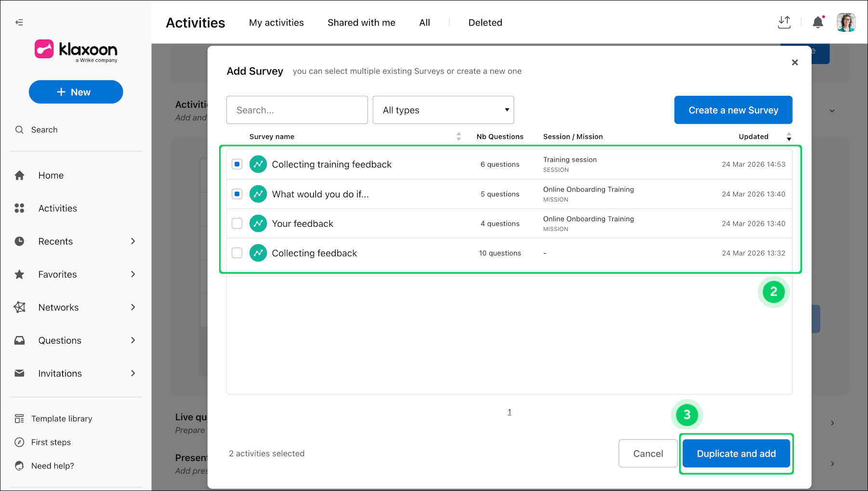The image size is (868, 491).
Task: Select the Your feedback survey checkbox
Action: pos(237,223)
